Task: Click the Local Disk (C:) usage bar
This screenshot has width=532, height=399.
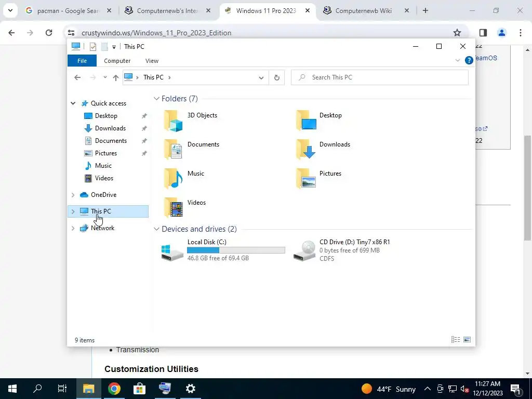Action: (x=236, y=250)
